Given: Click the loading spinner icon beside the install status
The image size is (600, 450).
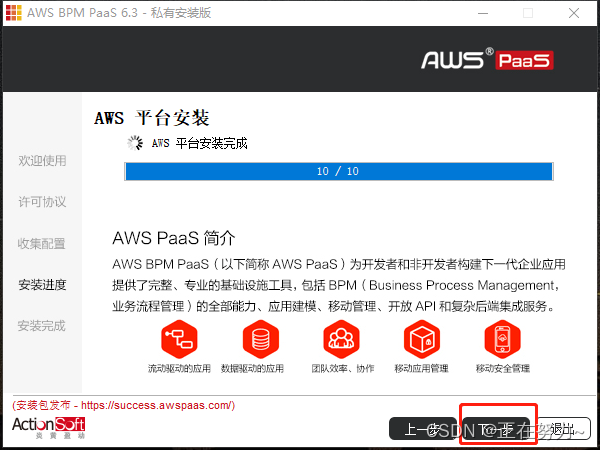Looking at the screenshot, I should pos(135,143).
